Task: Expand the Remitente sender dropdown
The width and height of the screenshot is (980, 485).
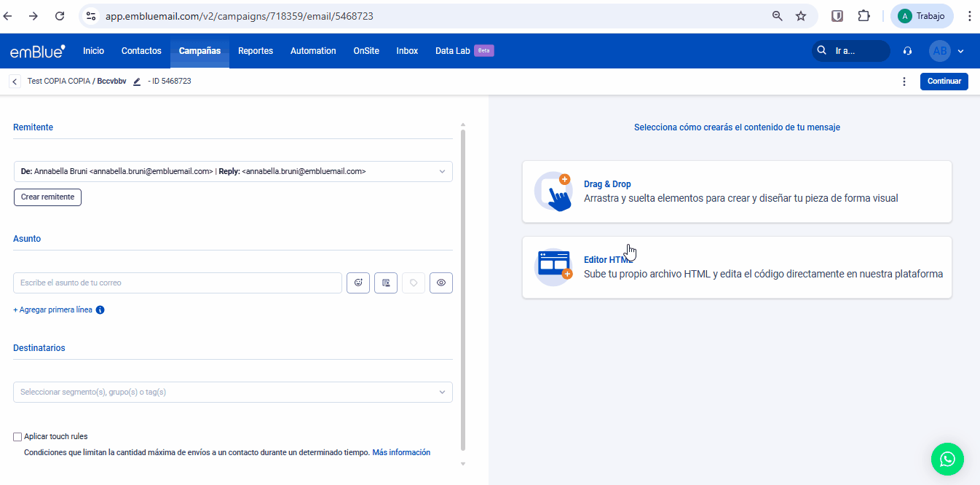Action: click(233, 171)
